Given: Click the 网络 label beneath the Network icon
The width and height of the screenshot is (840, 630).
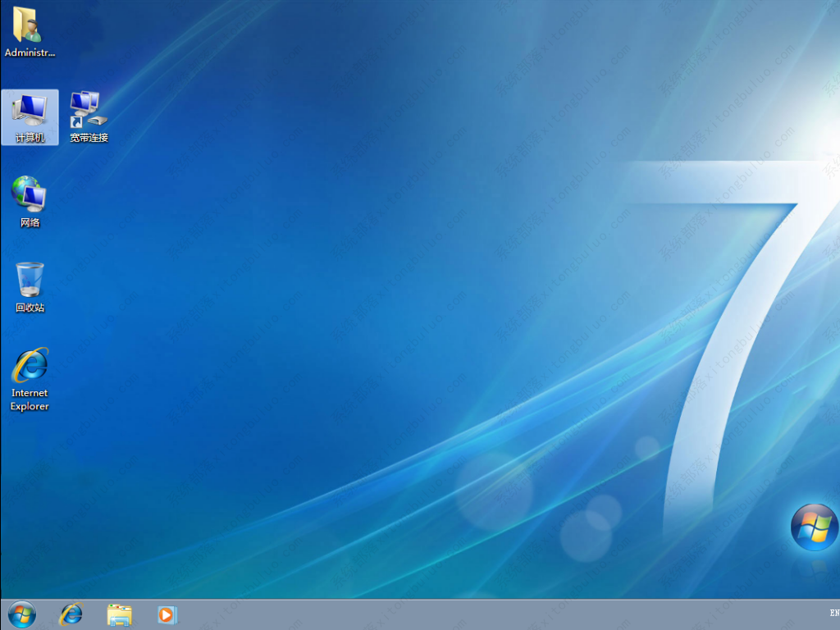Looking at the screenshot, I should [30, 221].
